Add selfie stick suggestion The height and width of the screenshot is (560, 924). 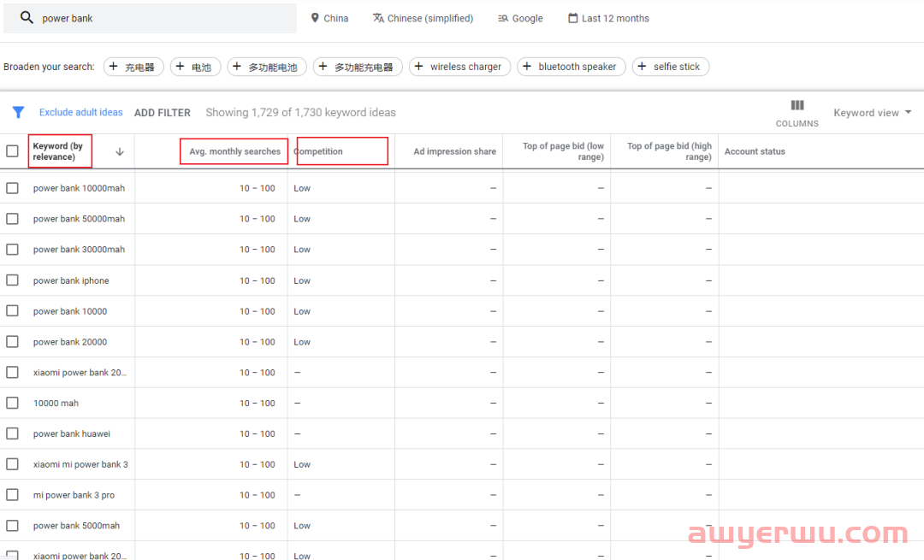pos(671,67)
